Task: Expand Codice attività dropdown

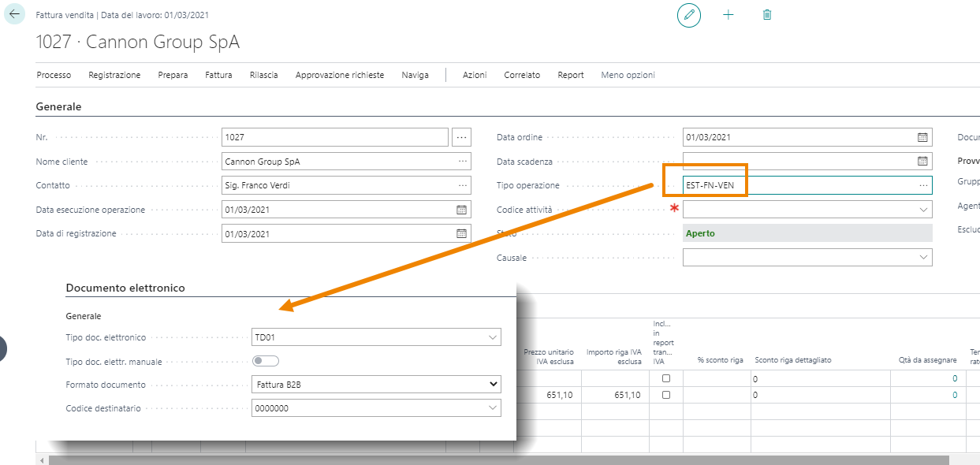Action: 923,210
